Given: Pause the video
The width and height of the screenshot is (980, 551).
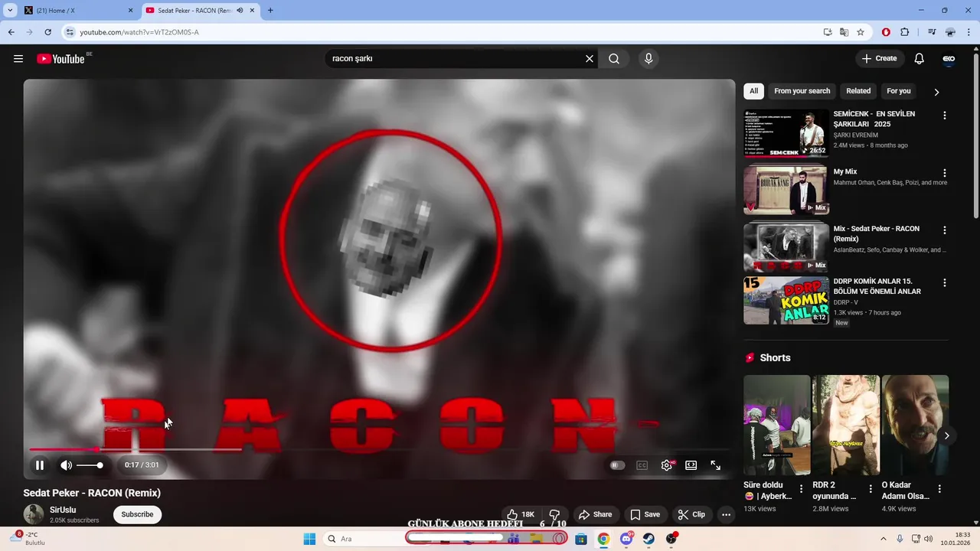Looking at the screenshot, I should pos(40,465).
